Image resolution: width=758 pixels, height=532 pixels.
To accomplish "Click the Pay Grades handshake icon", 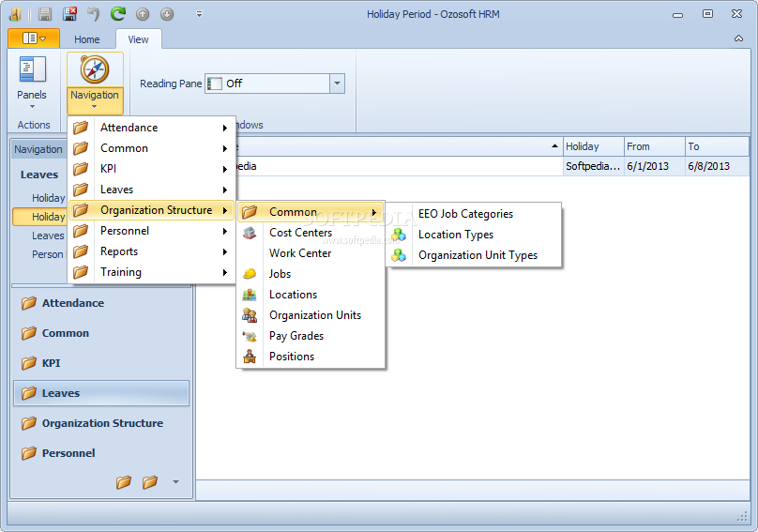I will (250, 336).
